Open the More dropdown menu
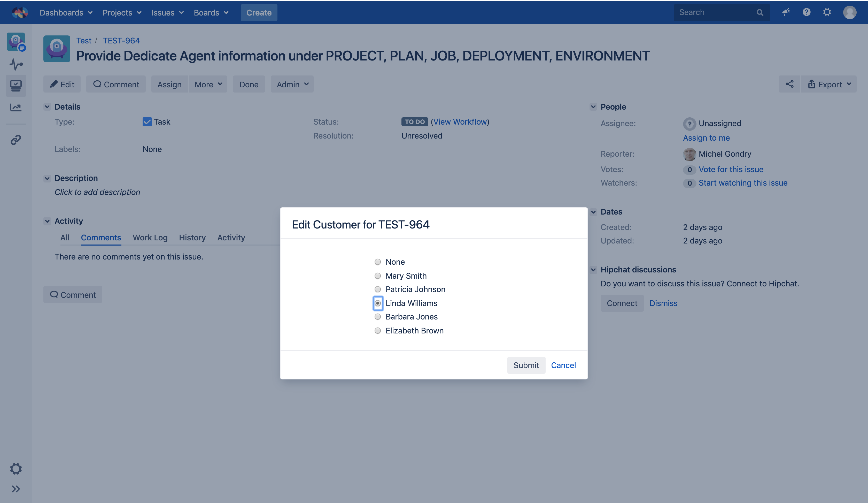The image size is (868, 503). click(208, 85)
